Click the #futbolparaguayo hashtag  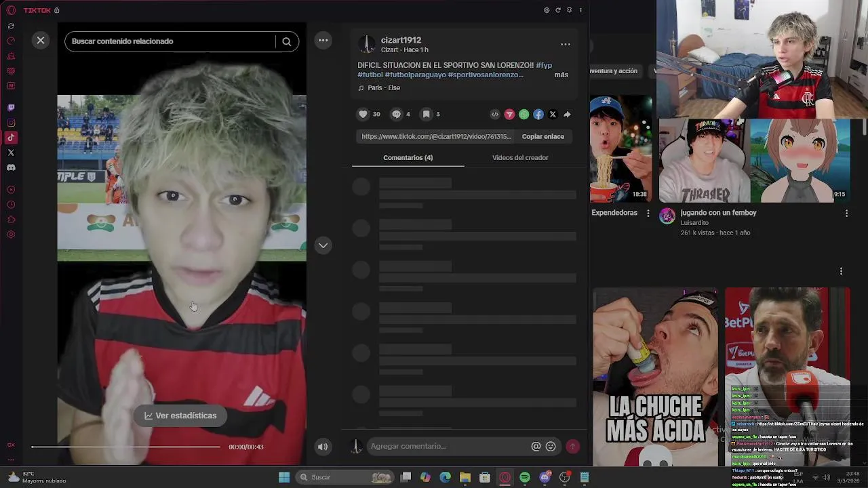[415, 75]
